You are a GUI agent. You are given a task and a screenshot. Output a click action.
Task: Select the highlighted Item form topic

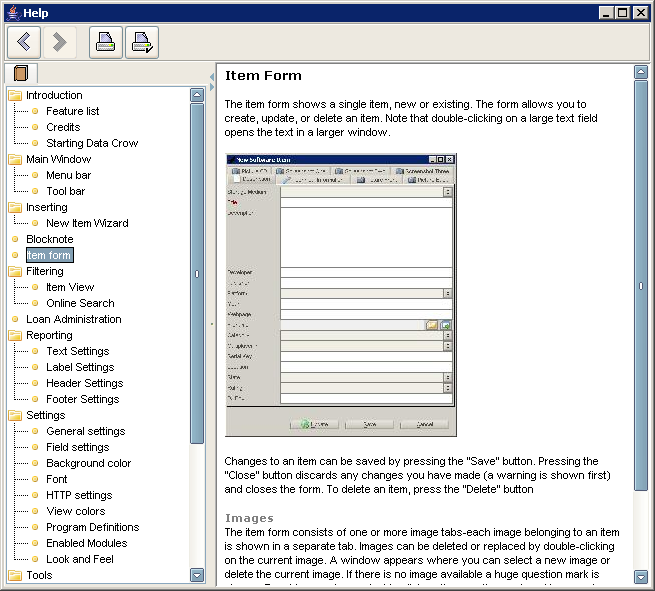tap(50, 255)
